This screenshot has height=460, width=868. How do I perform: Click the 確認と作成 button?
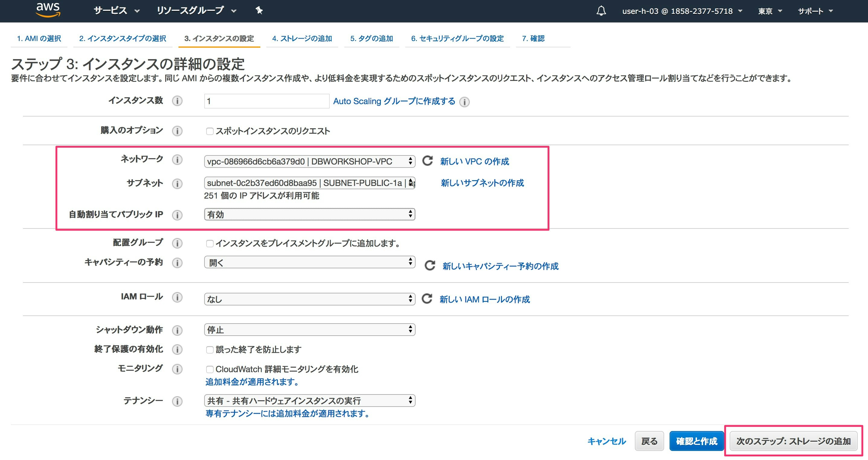click(696, 441)
